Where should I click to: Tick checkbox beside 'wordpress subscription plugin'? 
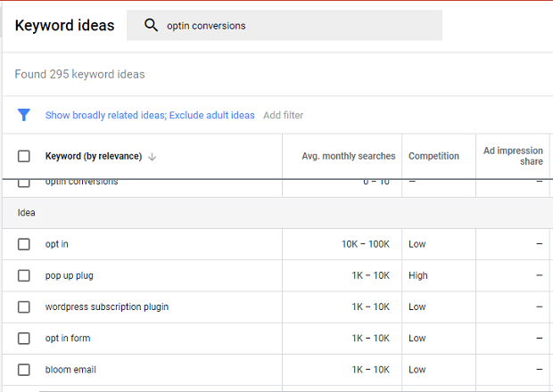point(24,306)
